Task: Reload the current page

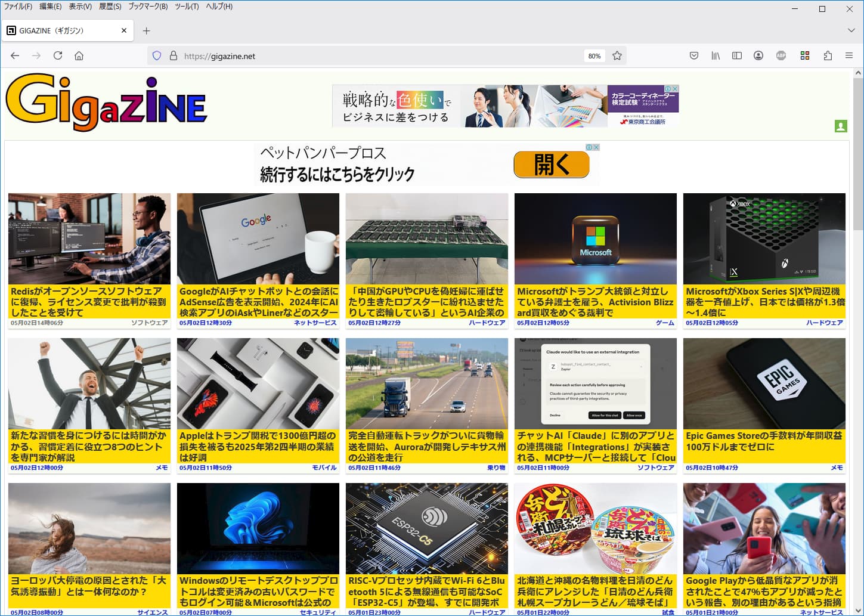Action: coord(58,55)
